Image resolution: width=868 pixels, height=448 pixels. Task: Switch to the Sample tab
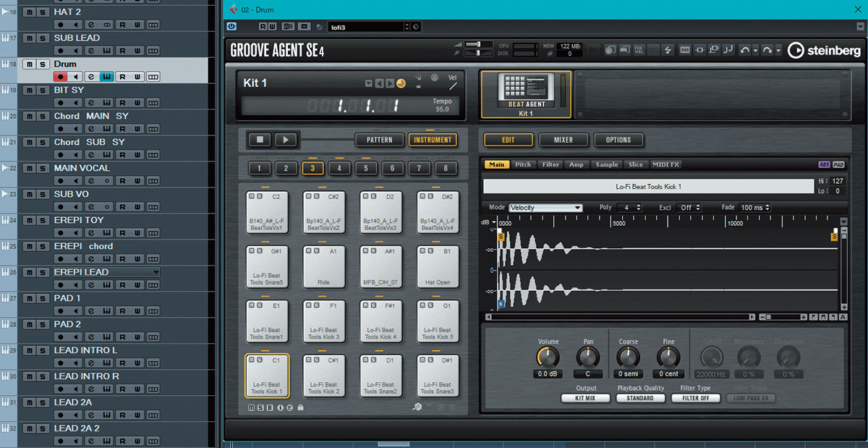coord(606,164)
